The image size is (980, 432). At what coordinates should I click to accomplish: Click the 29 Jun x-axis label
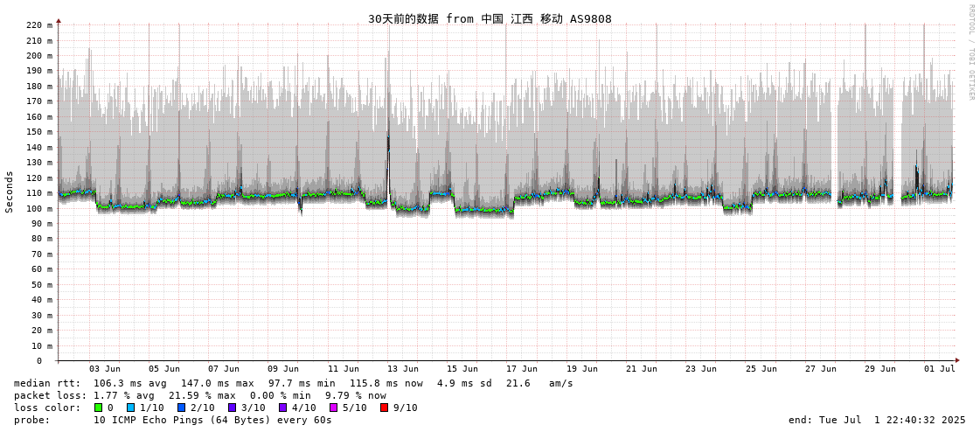point(880,369)
